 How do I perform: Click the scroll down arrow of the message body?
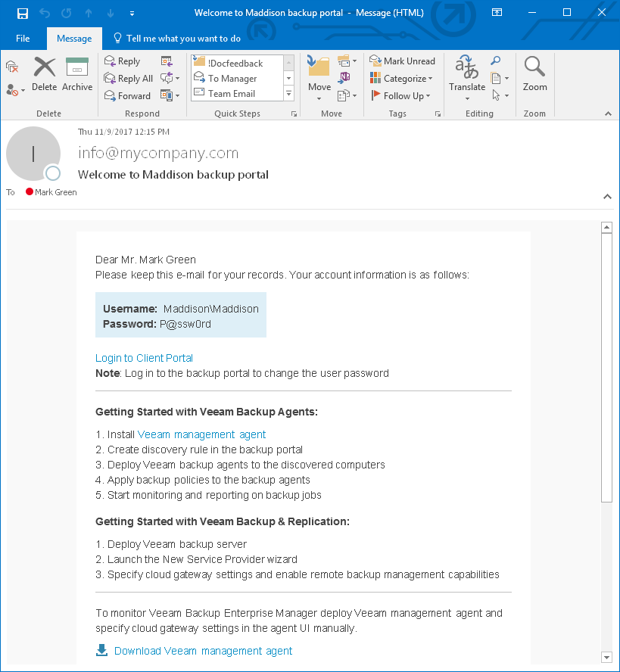pos(606,657)
